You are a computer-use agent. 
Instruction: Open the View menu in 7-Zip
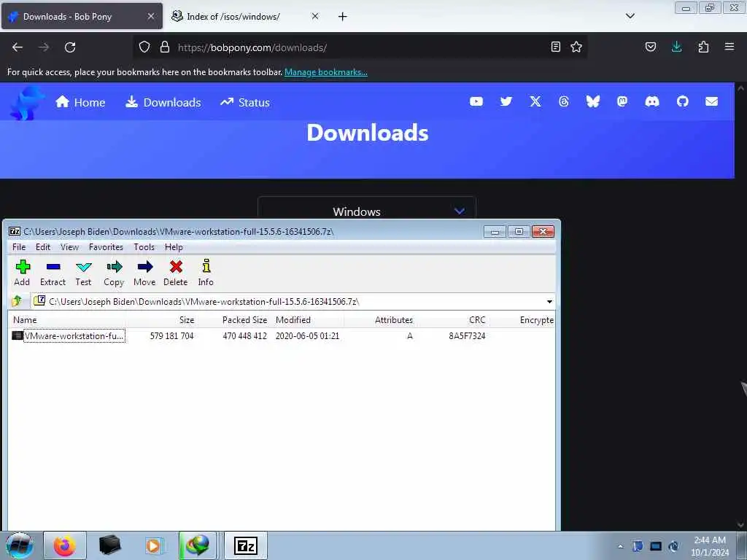pos(69,246)
